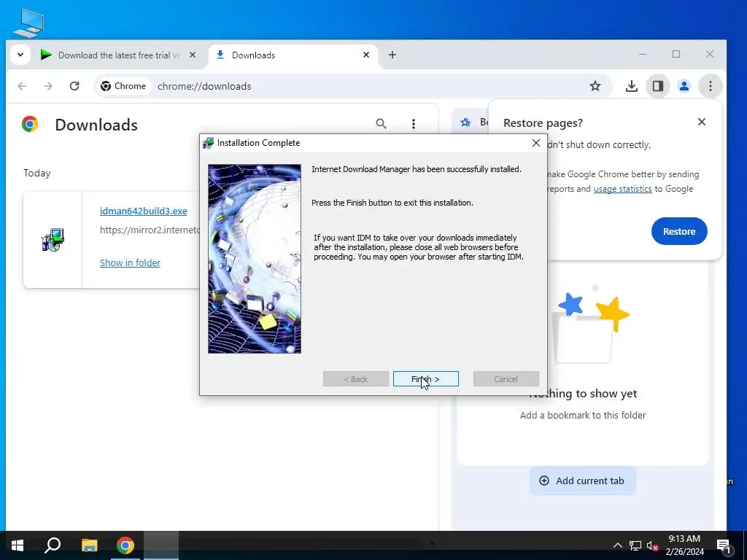Image resolution: width=747 pixels, height=560 pixels.
Task: Click Add current tab in bookmarks panel
Action: [x=583, y=481]
